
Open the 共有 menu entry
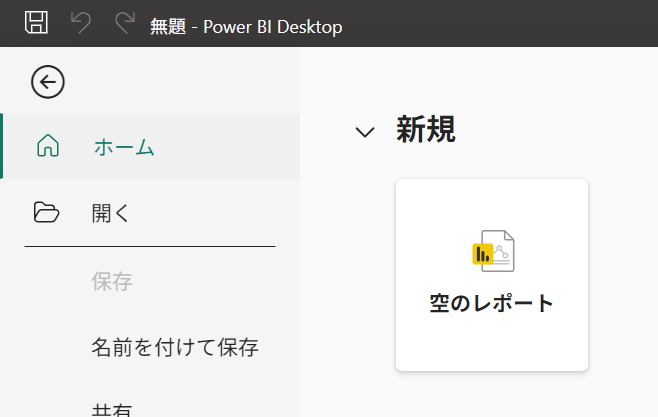[112, 409]
